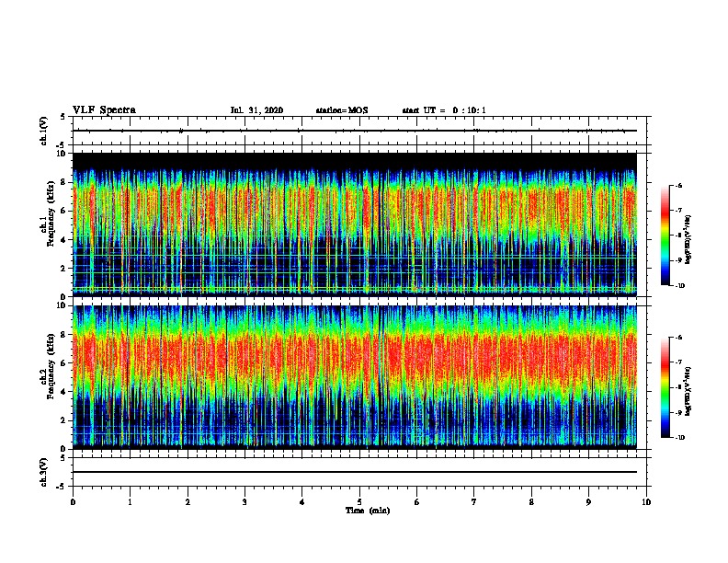
Task: Click the ch.1 voltage waveform trace
Action: [x=355, y=131]
